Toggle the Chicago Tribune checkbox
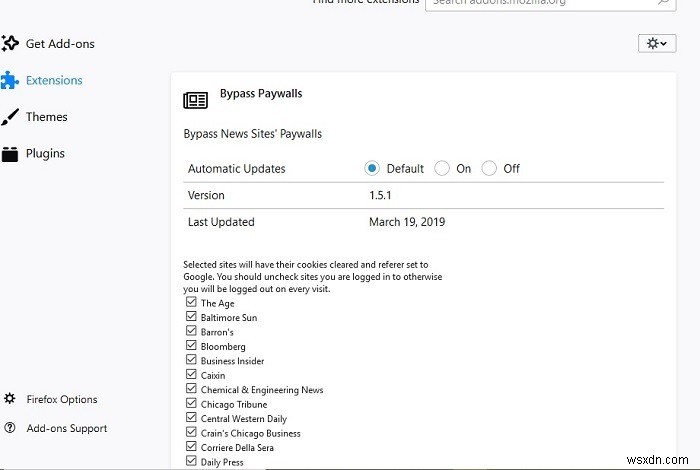 click(191, 403)
